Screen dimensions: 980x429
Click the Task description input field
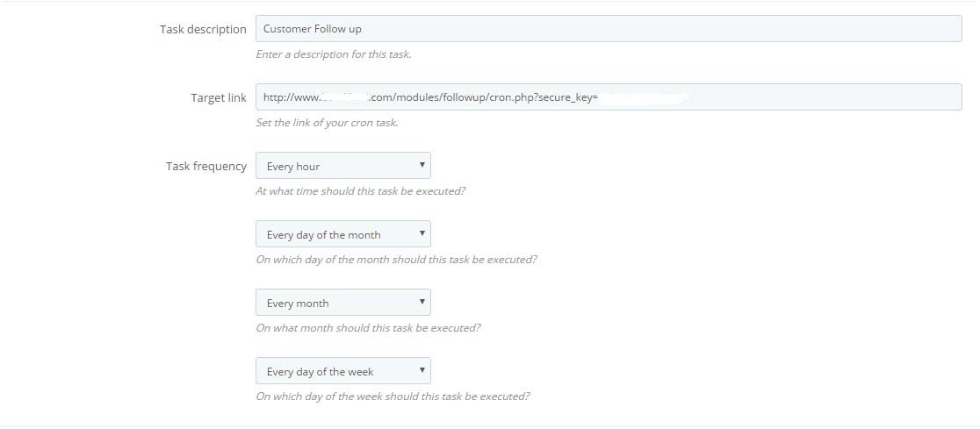(609, 29)
